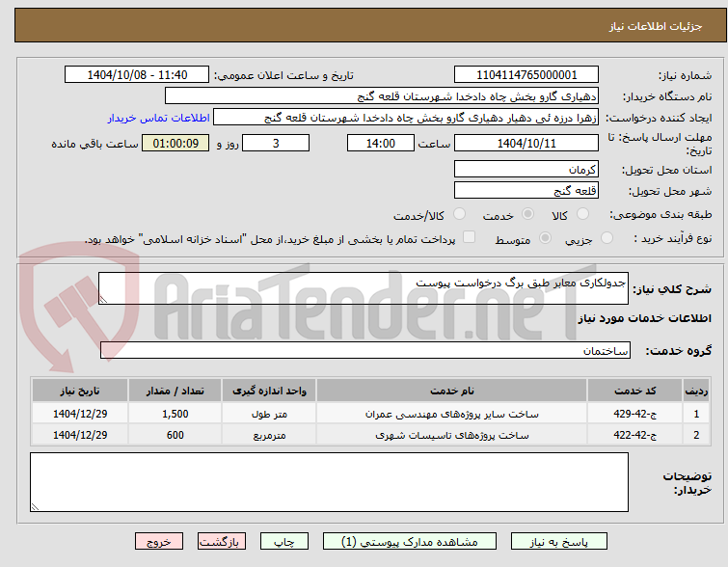Click the توضیحات خریدار textarea

click(x=329, y=482)
